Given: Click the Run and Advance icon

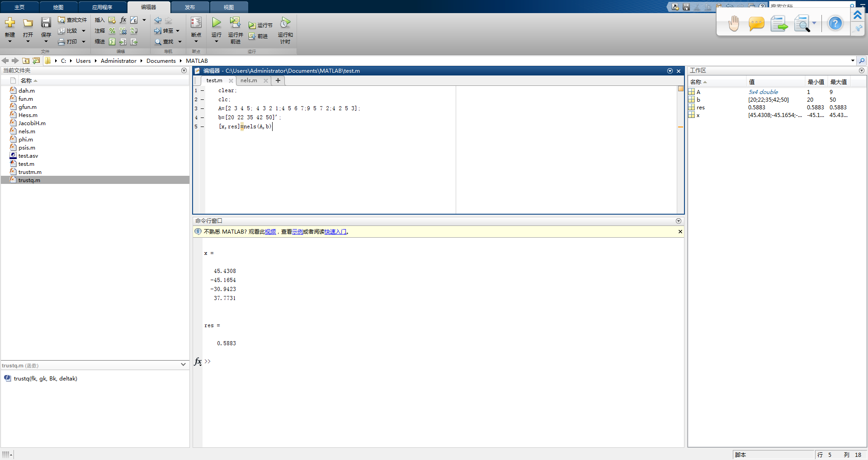Looking at the screenshot, I should coord(235,23).
